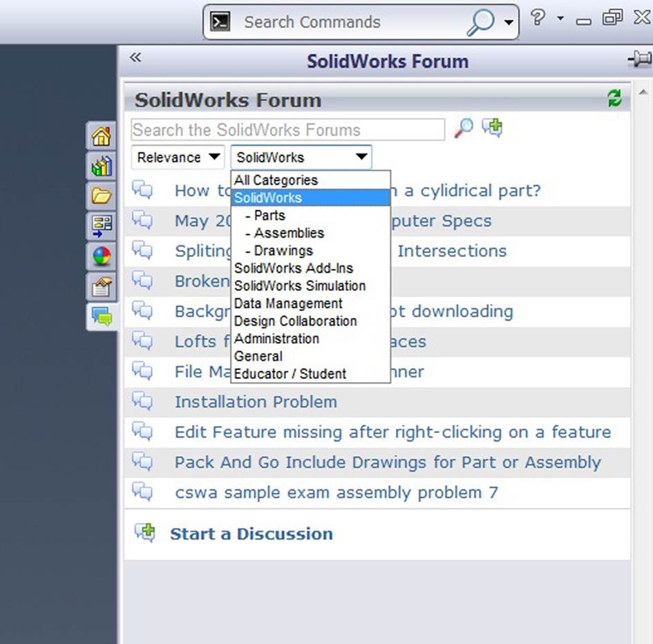This screenshot has width=653, height=644.
Task: Open the View Palette tab
Action: click(x=102, y=226)
